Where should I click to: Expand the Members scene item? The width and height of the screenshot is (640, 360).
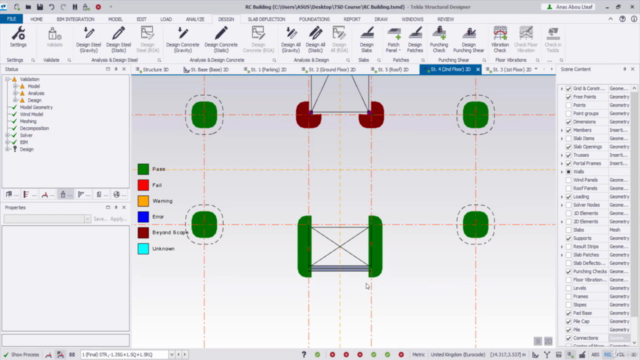click(562, 130)
